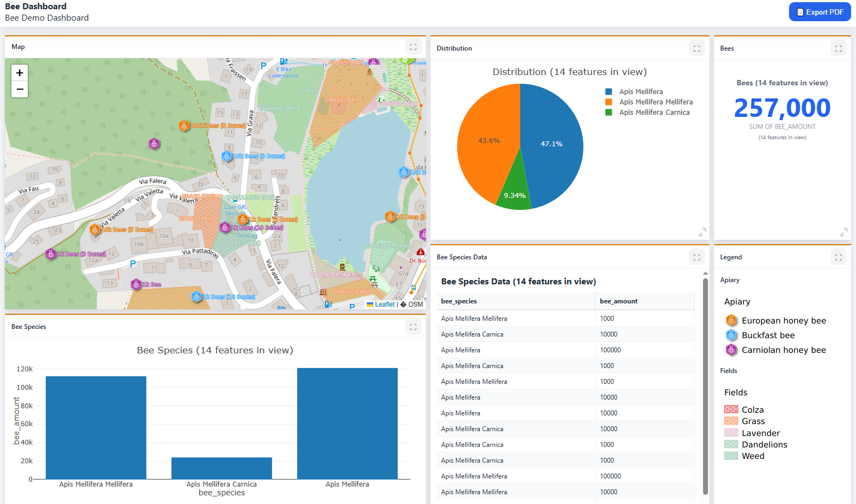Viewport: 856px width, 504px height.
Task: Click the purple 1k Bee marker near parking
Action: (136, 284)
